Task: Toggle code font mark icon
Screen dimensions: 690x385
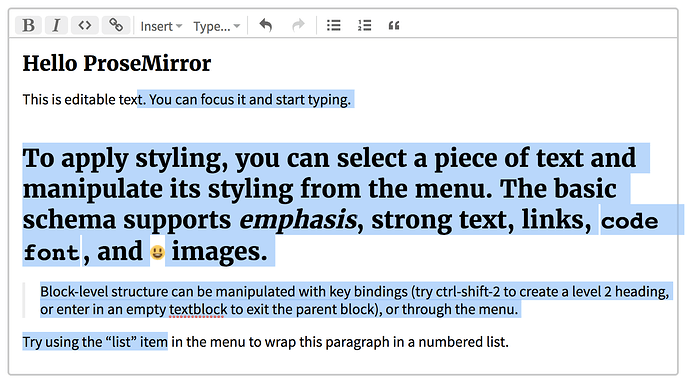Action: pos(85,26)
